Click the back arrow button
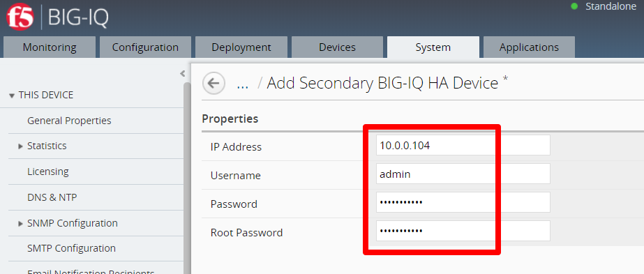This screenshot has height=274, width=644. point(214,83)
